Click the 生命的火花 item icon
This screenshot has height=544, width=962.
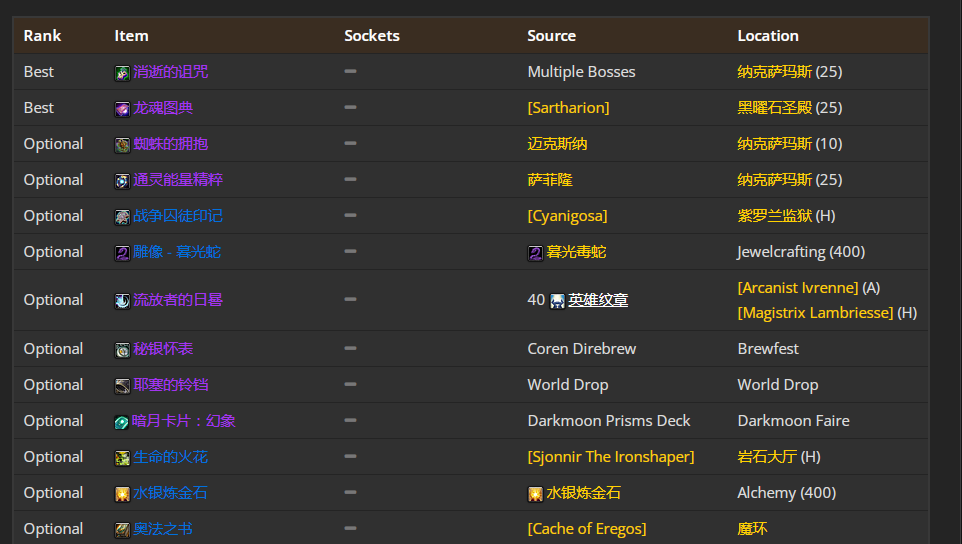click(122, 458)
